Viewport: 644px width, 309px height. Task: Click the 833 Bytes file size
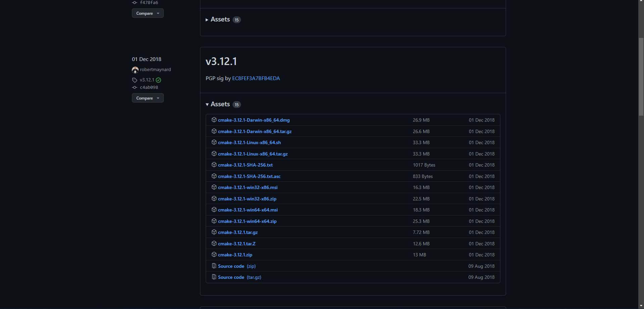423,176
